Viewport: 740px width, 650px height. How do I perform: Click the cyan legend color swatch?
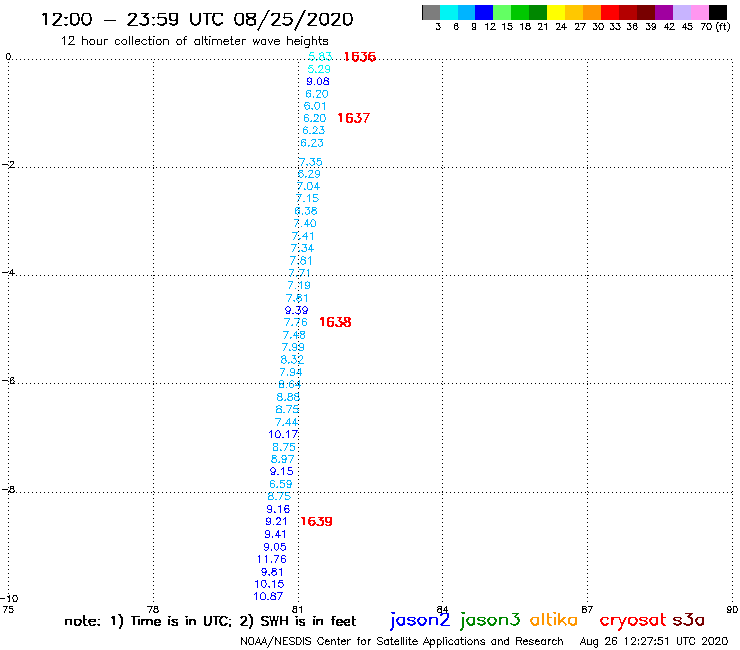pyautogui.click(x=449, y=12)
